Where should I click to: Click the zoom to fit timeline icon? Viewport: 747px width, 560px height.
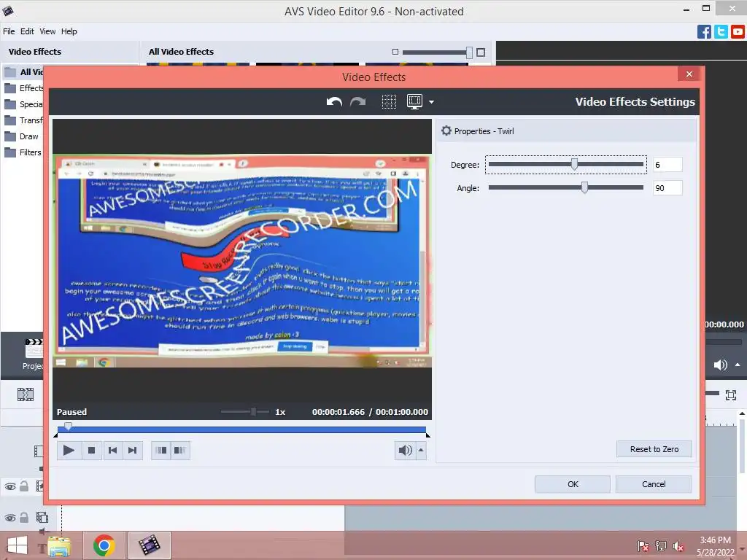click(x=731, y=394)
